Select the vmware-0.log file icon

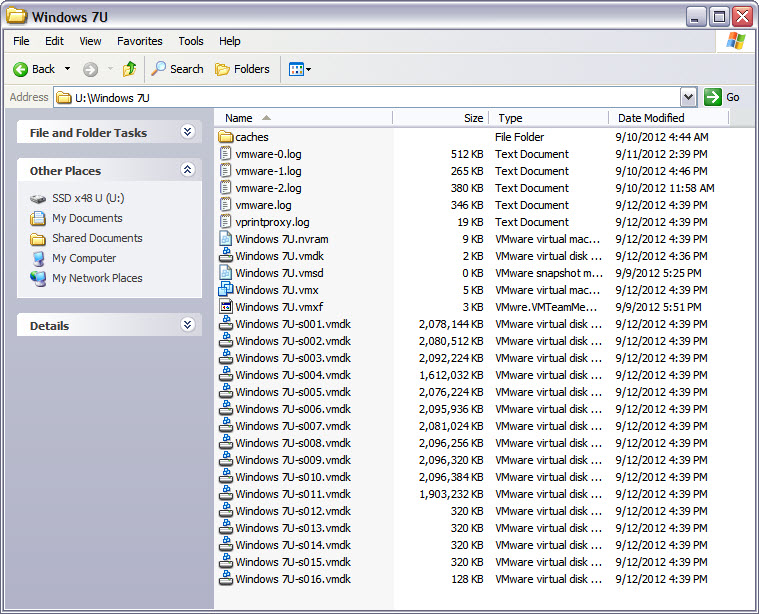pyautogui.click(x=226, y=154)
